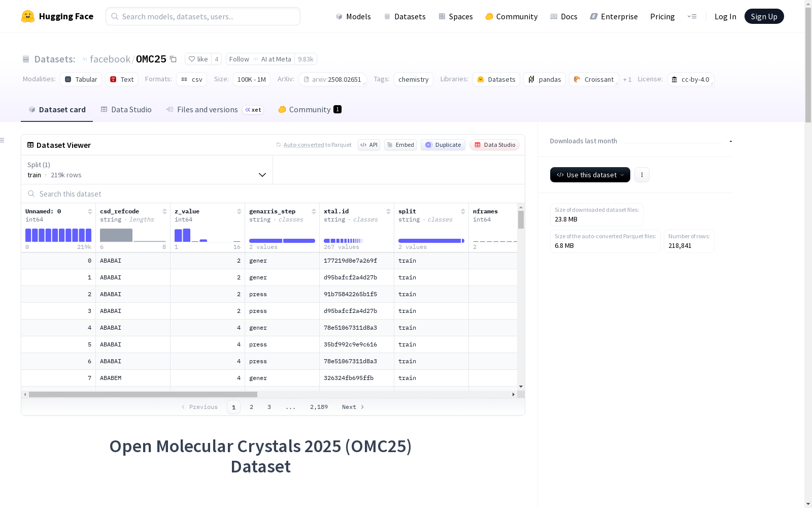Open the Use this dataset dropdown
The width and height of the screenshot is (812, 508).
590,175
